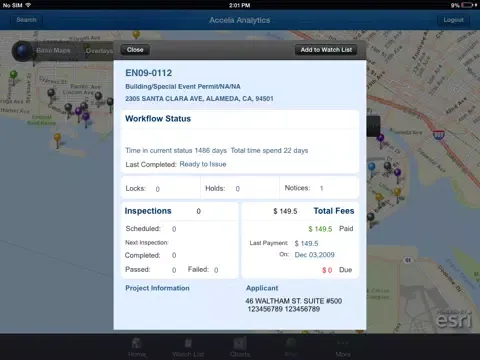Tap the Holds count cell
The image size is (480, 360).
tap(240, 188)
